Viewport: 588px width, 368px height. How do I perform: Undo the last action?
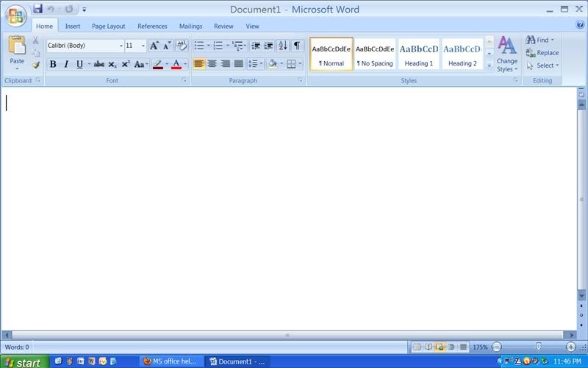[x=51, y=9]
